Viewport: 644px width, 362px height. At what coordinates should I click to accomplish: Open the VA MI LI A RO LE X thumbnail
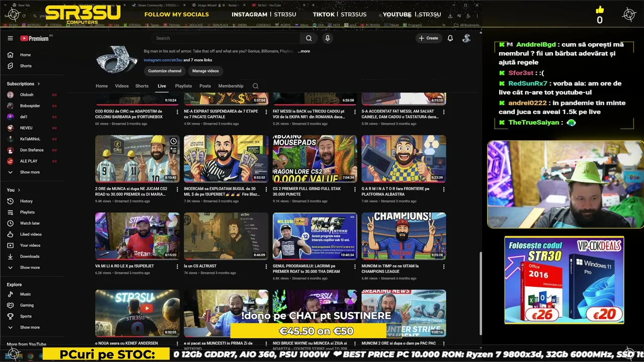click(x=137, y=236)
